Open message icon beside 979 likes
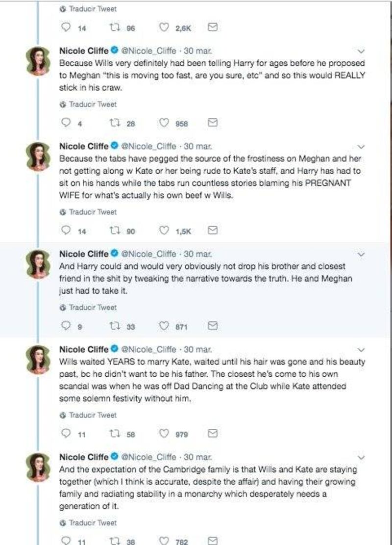This screenshot has height=545, width=392. [213, 433]
